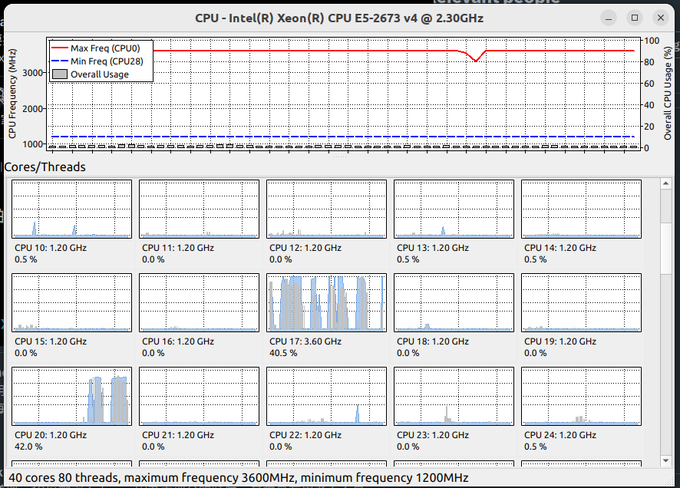The height and width of the screenshot is (488, 680).
Task: Click the CPU 24: 1.20 GHz label
Action: [560, 435]
